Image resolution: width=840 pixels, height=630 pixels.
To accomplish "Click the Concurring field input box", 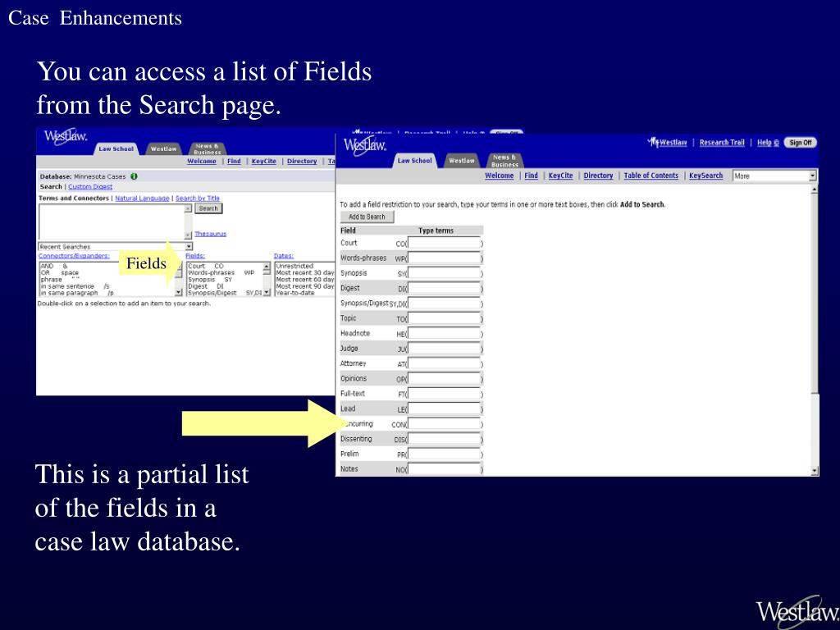I will [x=444, y=424].
